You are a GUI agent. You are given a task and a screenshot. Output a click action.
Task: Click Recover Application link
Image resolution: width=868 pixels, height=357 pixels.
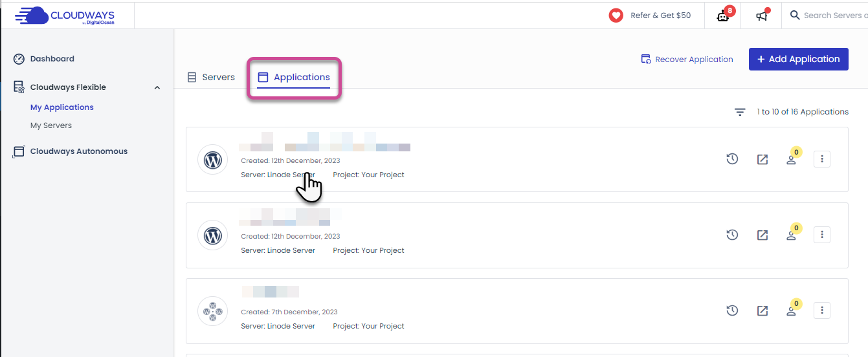point(687,59)
